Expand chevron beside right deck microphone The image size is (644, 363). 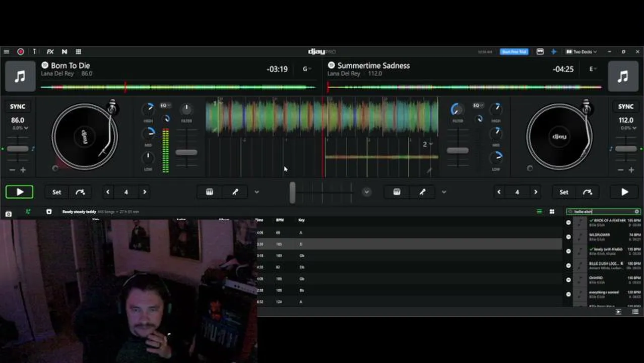point(444,192)
